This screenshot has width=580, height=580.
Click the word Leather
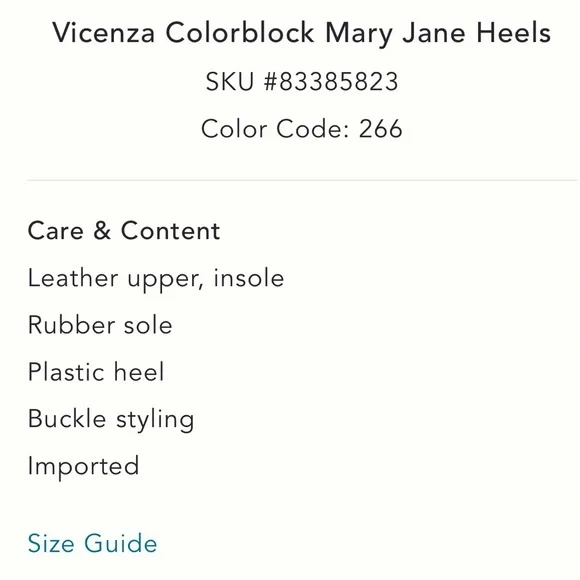(x=73, y=278)
